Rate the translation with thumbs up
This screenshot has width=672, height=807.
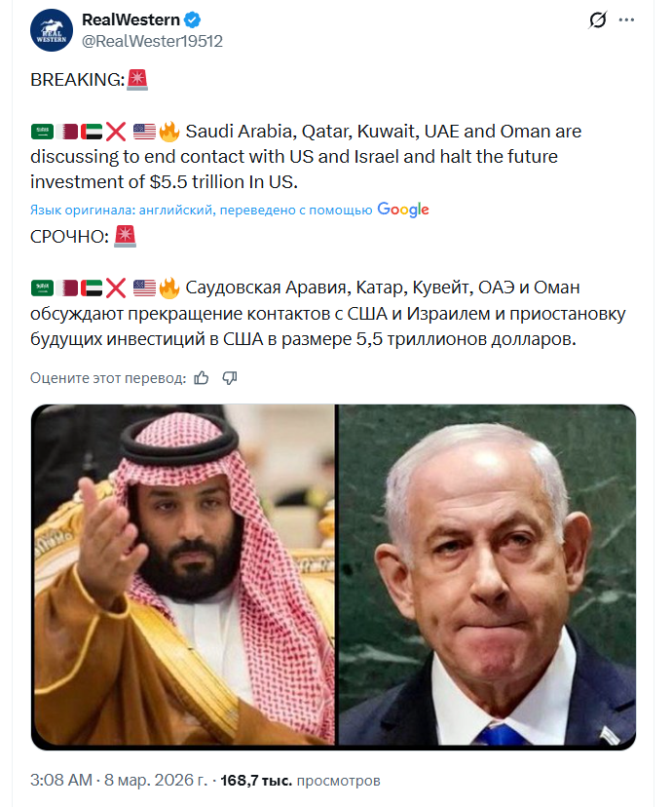pyautogui.click(x=202, y=377)
